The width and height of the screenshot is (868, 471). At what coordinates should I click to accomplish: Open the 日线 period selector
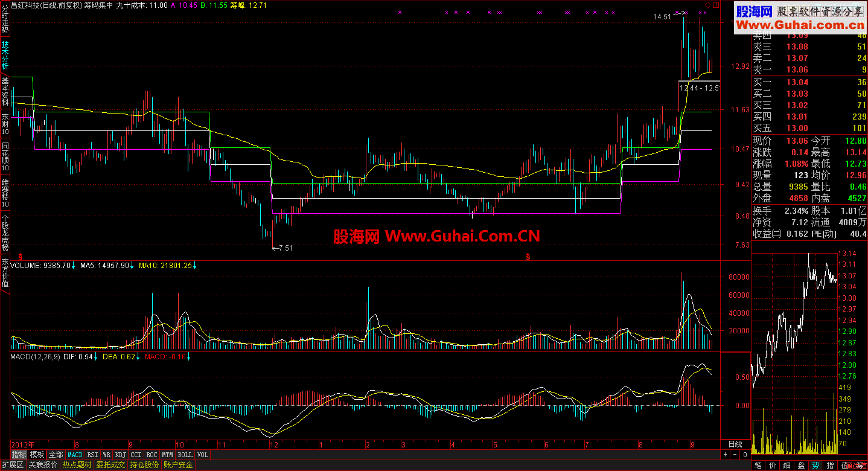[x=736, y=444]
